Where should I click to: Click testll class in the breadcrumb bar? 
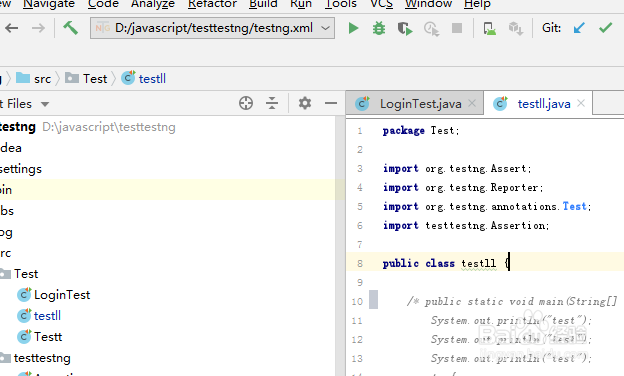click(144, 78)
